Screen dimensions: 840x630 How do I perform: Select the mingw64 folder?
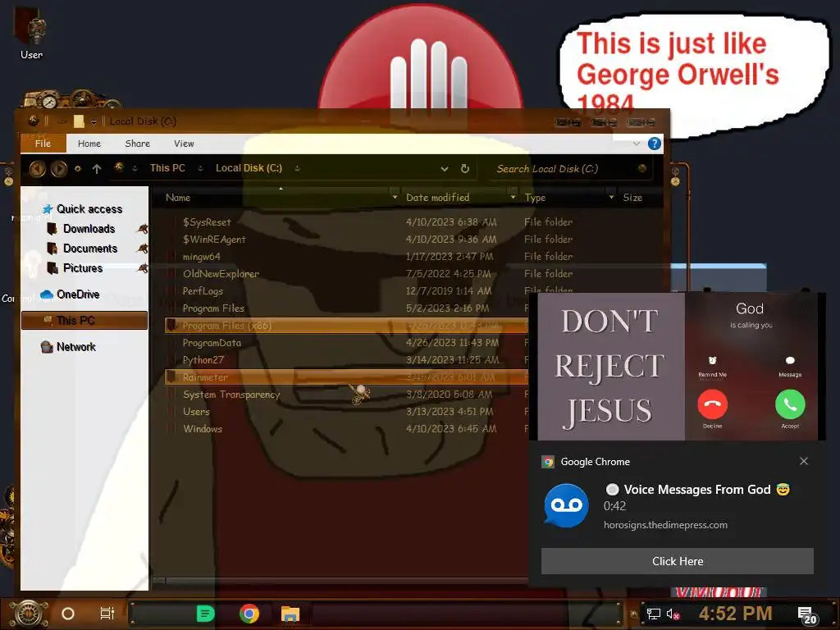coord(202,257)
